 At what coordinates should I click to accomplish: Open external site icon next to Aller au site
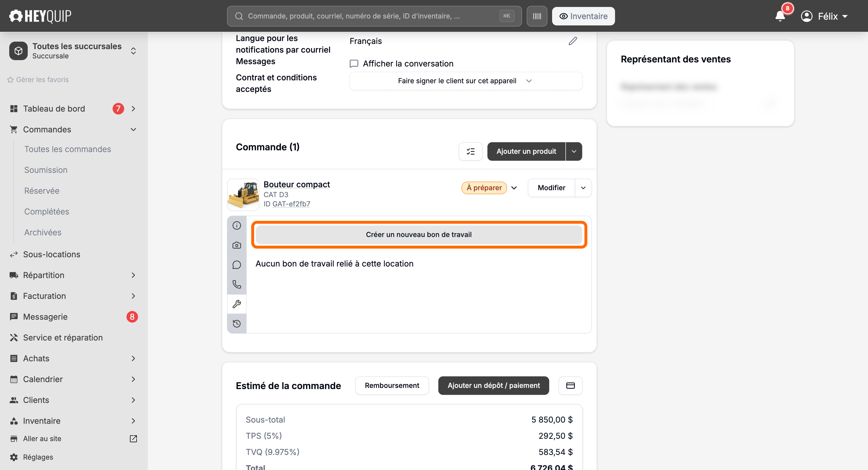pyautogui.click(x=133, y=438)
